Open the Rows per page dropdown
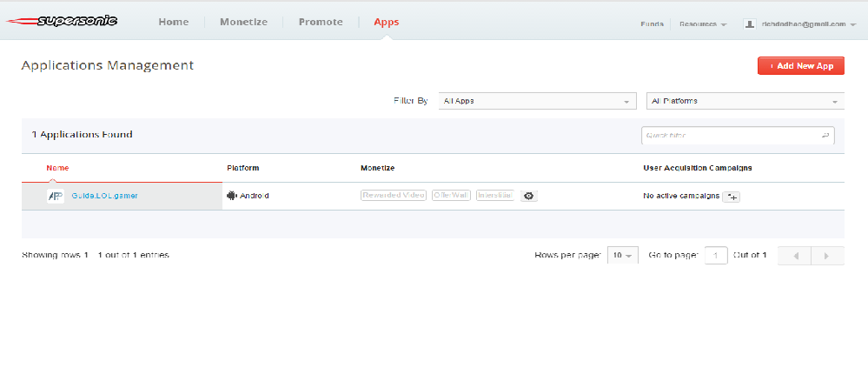This screenshot has width=868, height=368. click(623, 256)
